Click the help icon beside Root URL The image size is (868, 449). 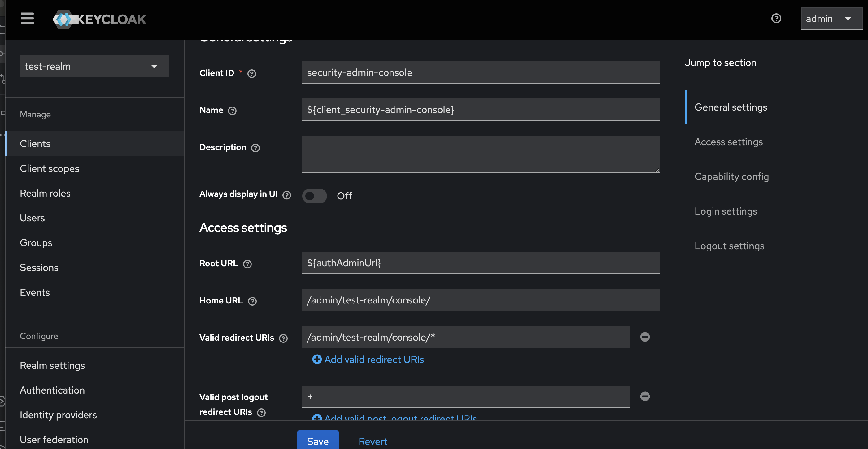click(x=248, y=264)
